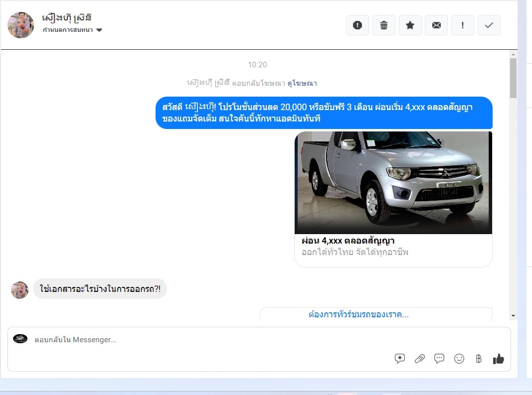Open the ดูโฆษณา link
Viewport: 532px width, 395px height.
pyautogui.click(x=302, y=83)
